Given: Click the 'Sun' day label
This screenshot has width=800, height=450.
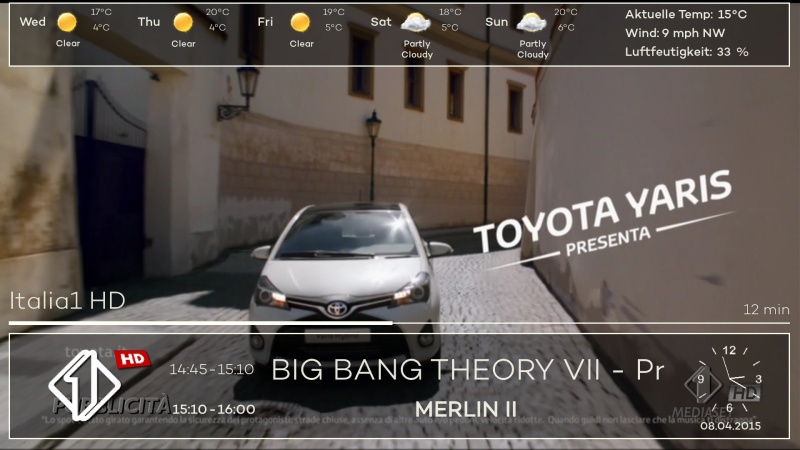Looking at the screenshot, I should tap(496, 22).
